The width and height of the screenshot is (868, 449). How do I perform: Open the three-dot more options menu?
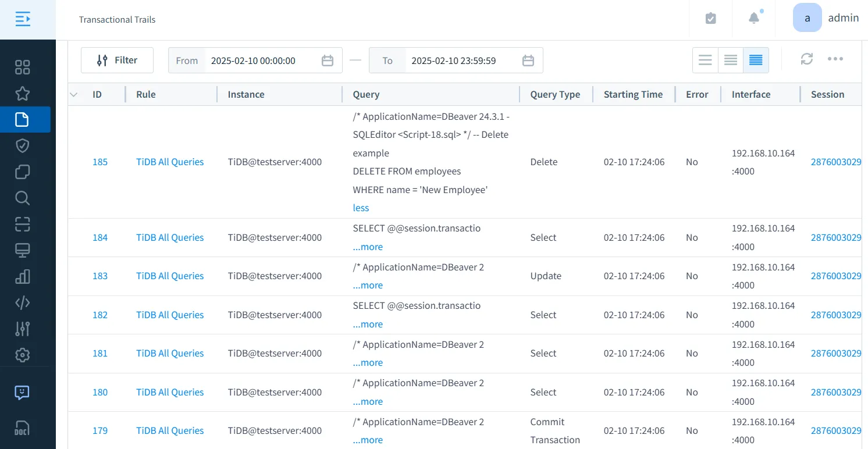pos(835,59)
